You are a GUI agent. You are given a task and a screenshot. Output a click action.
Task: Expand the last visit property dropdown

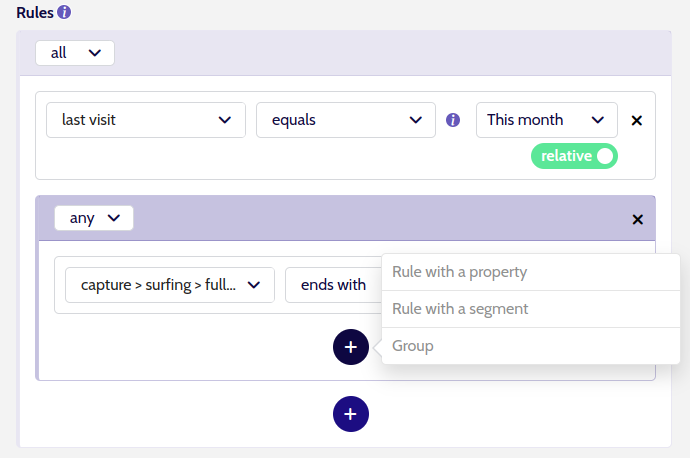click(x=146, y=120)
